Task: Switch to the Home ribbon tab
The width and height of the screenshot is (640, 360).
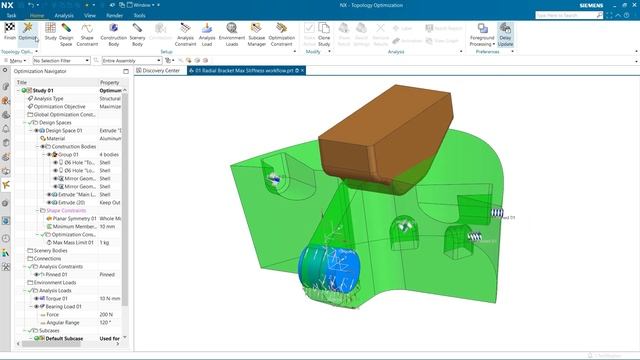Action: [37, 16]
